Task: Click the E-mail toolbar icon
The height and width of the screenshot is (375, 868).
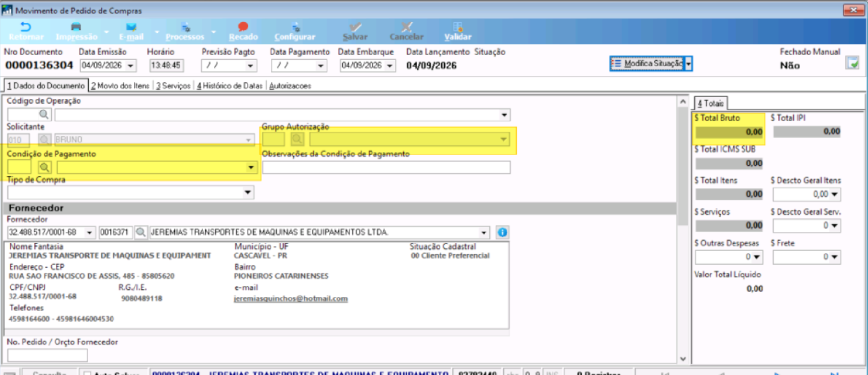Action: tap(131, 32)
